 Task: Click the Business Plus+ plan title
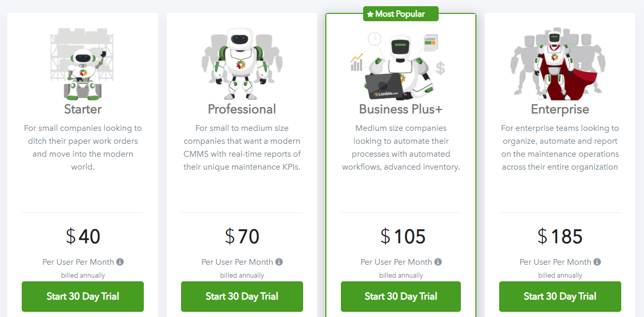coord(400,109)
